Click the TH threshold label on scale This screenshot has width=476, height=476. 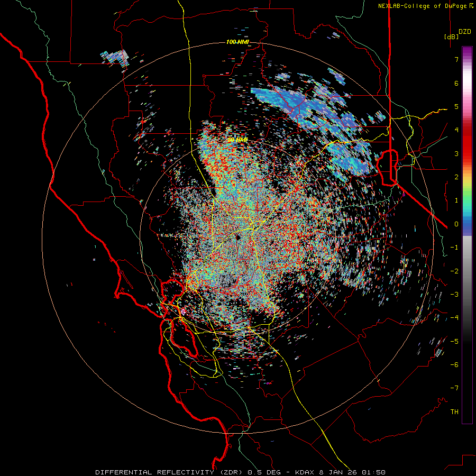click(454, 411)
